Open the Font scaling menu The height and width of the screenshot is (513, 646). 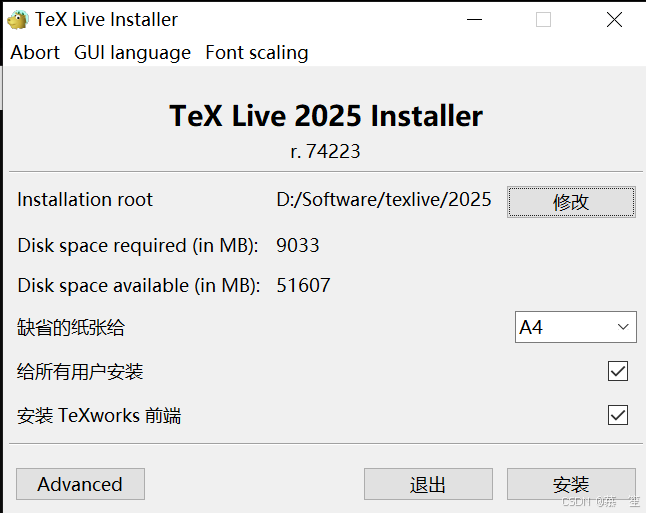[x=257, y=53]
